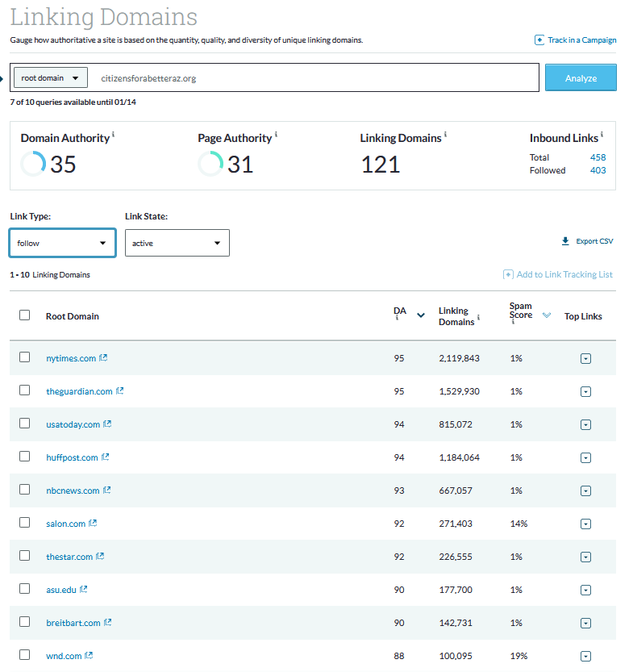The height and width of the screenshot is (672, 633).
Task: Open total inbound links count 458
Action: tap(598, 157)
